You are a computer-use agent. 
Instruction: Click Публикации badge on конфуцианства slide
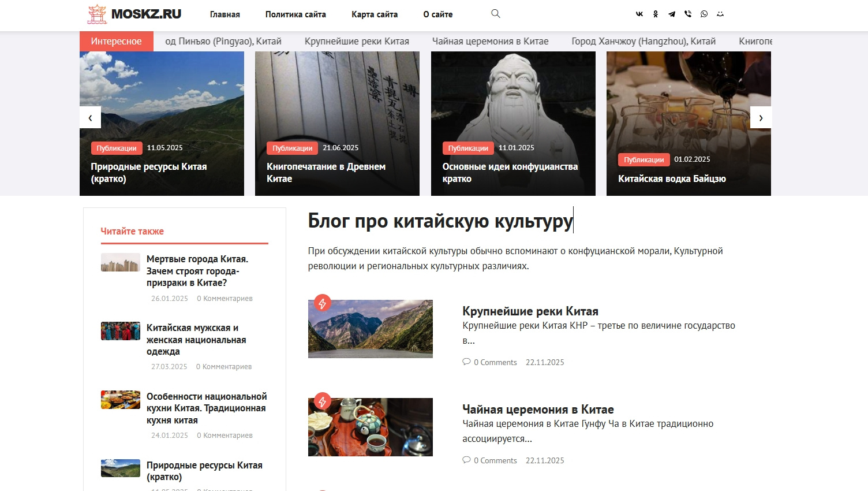coord(468,148)
